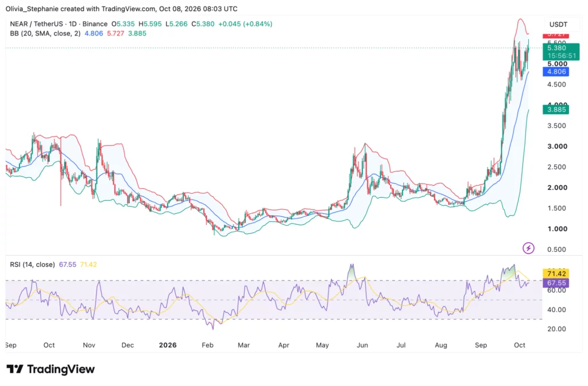This screenshot has width=588, height=386.
Task: Click the purple 67.55 RSI value label
Action: pyautogui.click(x=556, y=283)
